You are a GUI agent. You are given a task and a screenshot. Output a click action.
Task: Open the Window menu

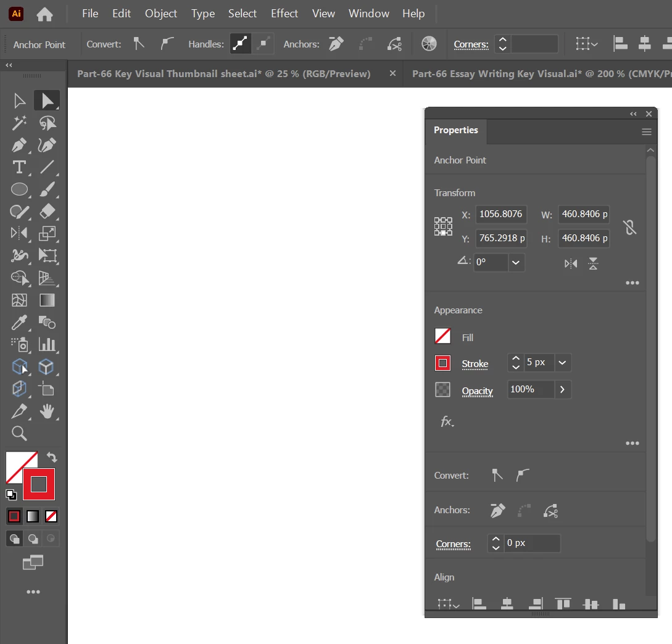point(368,14)
